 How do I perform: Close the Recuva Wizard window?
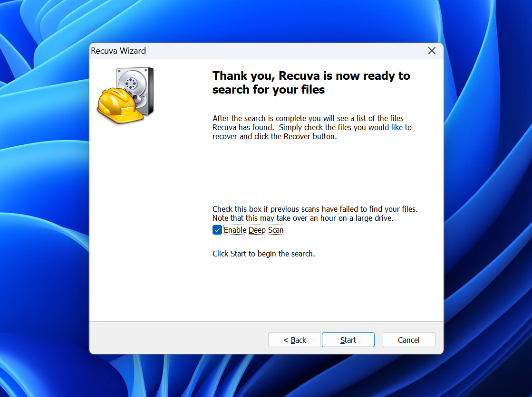[432, 51]
